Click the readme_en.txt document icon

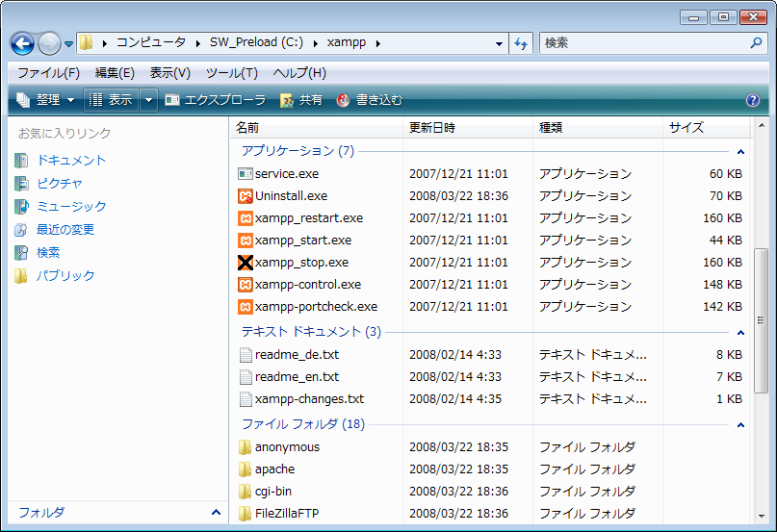tap(246, 377)
